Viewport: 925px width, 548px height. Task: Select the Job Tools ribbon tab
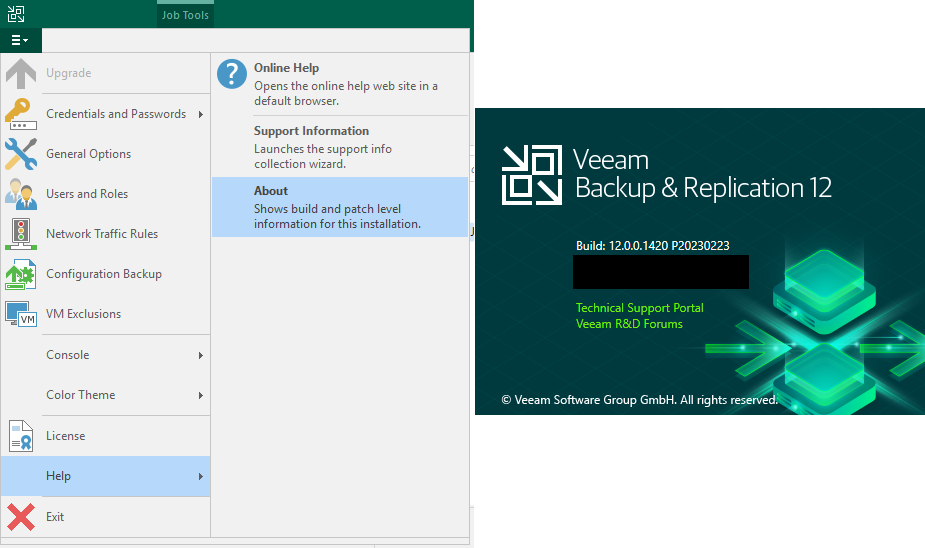[x=185, y=15]
